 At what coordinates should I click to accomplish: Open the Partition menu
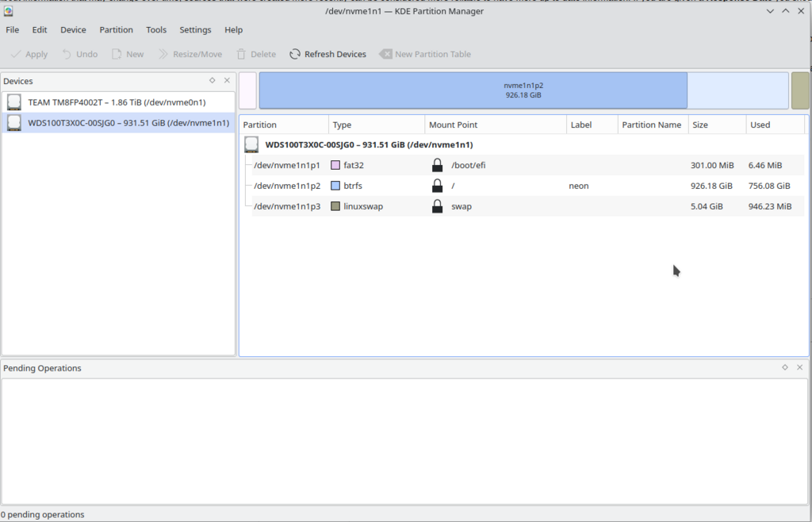(116, 29)
